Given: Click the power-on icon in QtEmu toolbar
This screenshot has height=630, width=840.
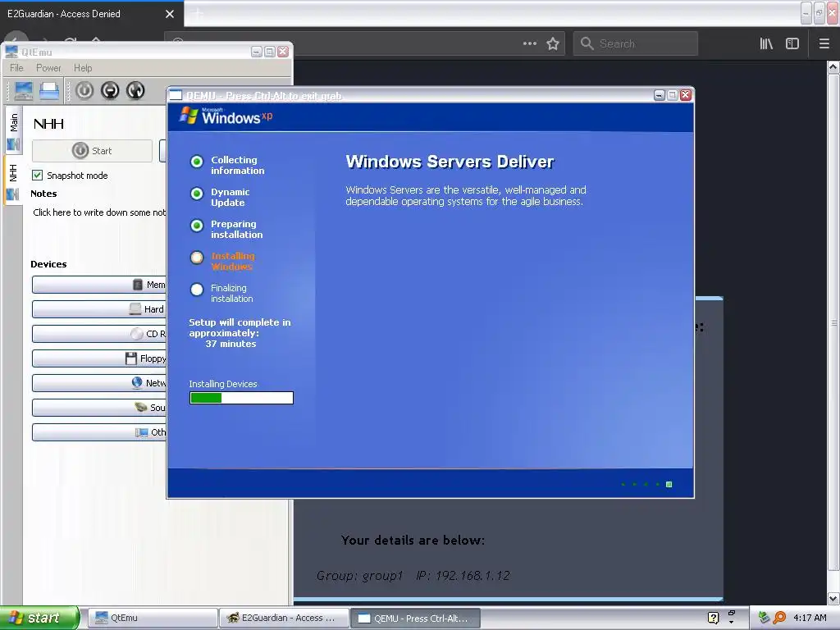Looking at the screenshot, I should pos(84,90).
